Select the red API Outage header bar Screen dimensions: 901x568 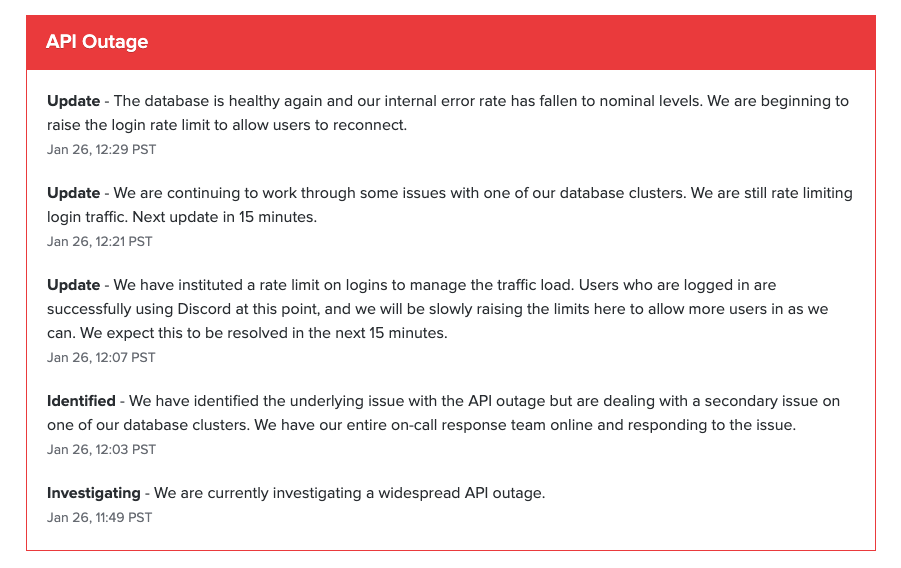pyautogui.click(x=450, y=43)
